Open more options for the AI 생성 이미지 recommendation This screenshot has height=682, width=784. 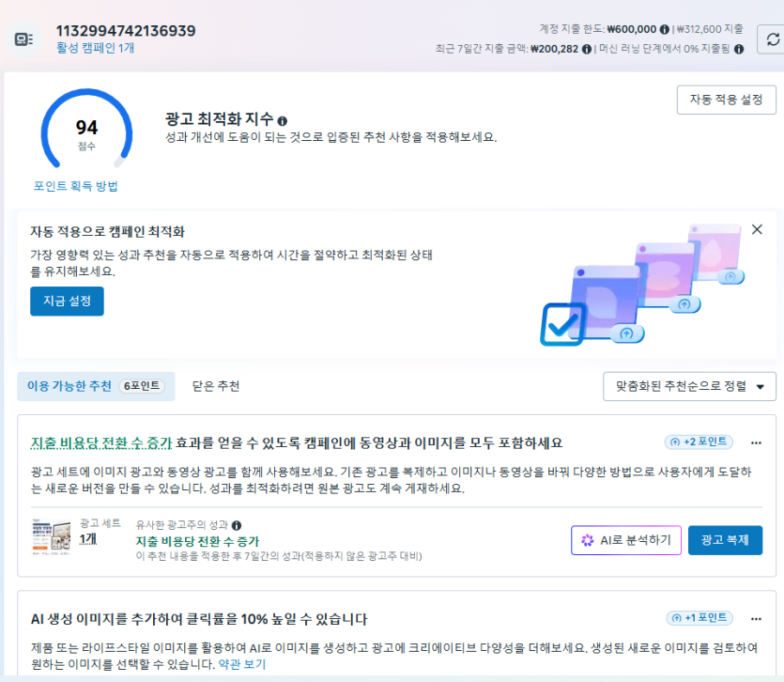point(756,619)
